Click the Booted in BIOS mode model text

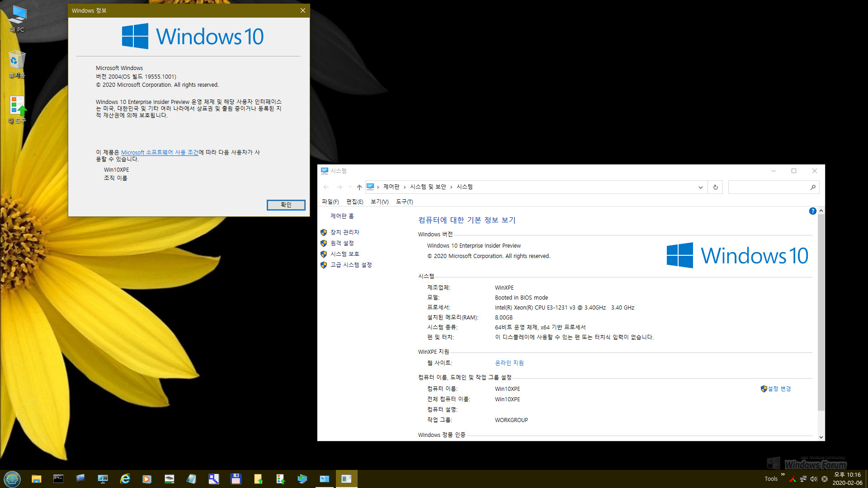click(521, 298)
